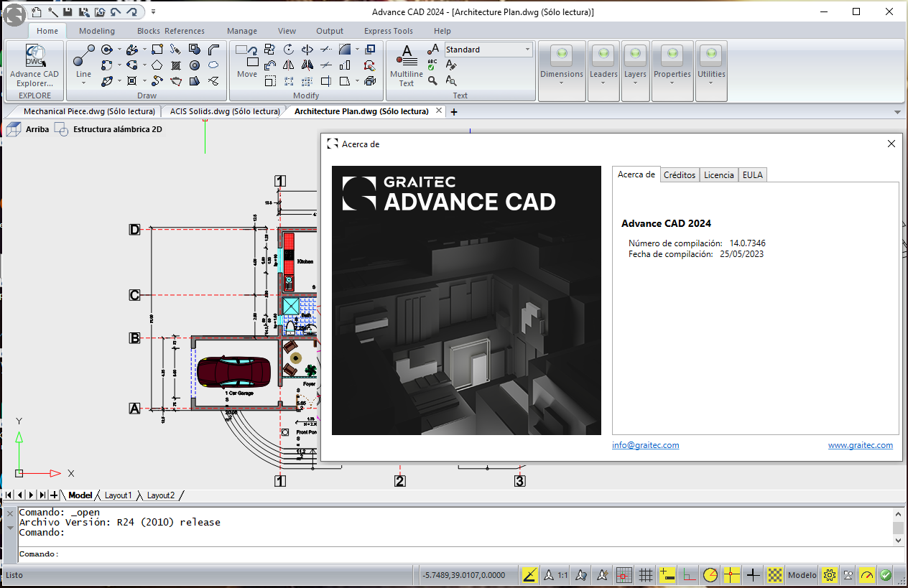This screenshot has height=588, width=908.
Task: Open the Line tool dropdown arrow
Action: point(83,83)
